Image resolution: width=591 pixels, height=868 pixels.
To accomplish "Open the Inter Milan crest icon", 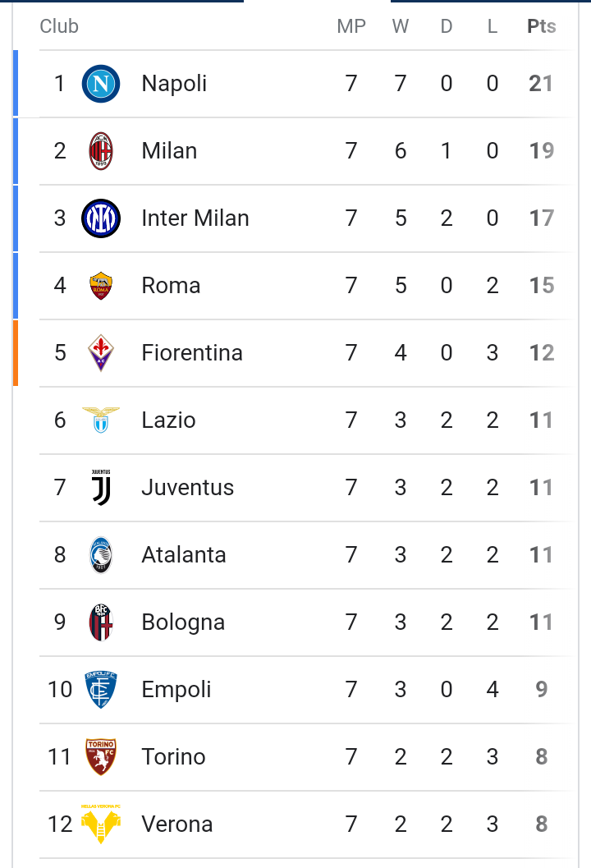I will [101, 218].
